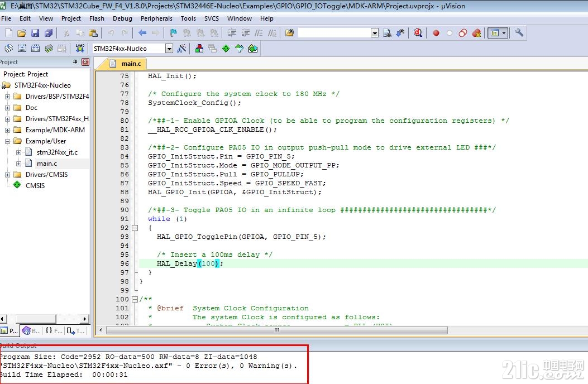The height and width of the screenshot is (384, 588).
Task: Switch to the Functions tab in the project panel
Action: (53, 330)
